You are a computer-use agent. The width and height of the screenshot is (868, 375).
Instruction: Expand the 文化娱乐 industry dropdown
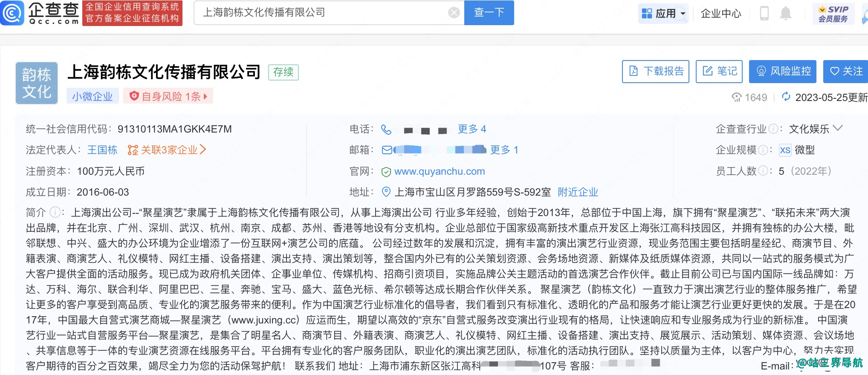coord(816,129)
